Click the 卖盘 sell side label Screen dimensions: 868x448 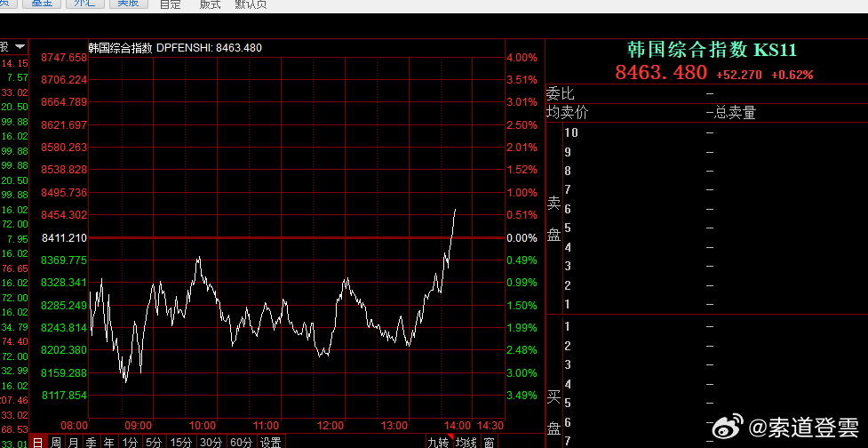coord(553,219)
